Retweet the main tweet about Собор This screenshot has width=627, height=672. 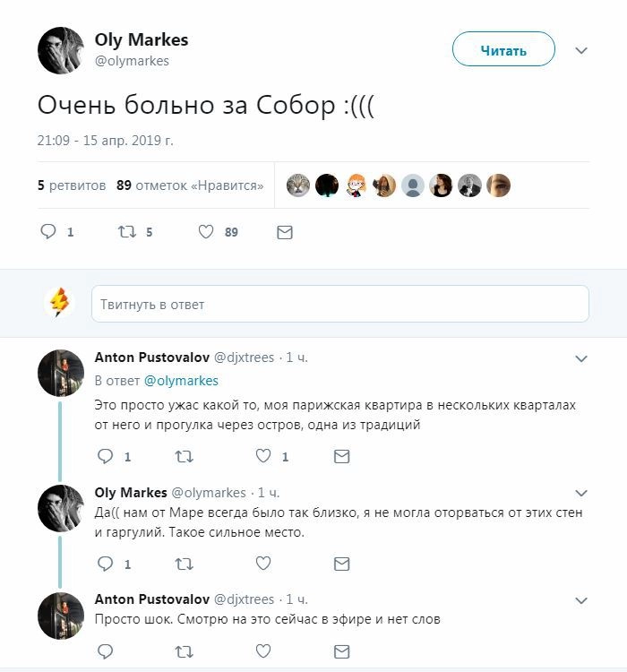(x=126, y=232)
